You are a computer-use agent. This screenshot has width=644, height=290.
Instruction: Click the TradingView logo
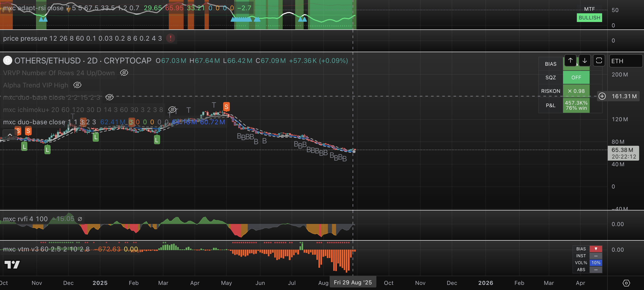(12, 264)
